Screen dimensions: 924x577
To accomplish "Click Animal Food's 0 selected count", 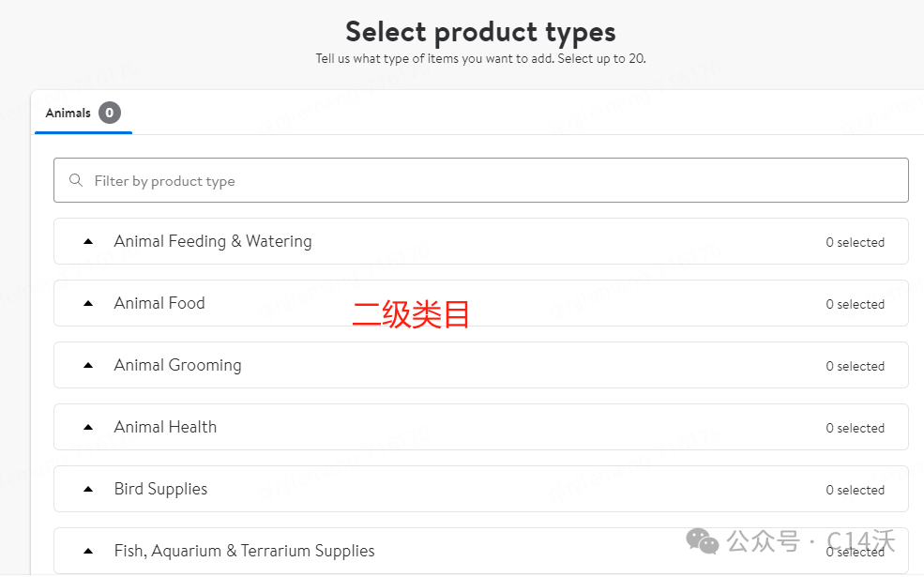I will (x=855, y=304).
